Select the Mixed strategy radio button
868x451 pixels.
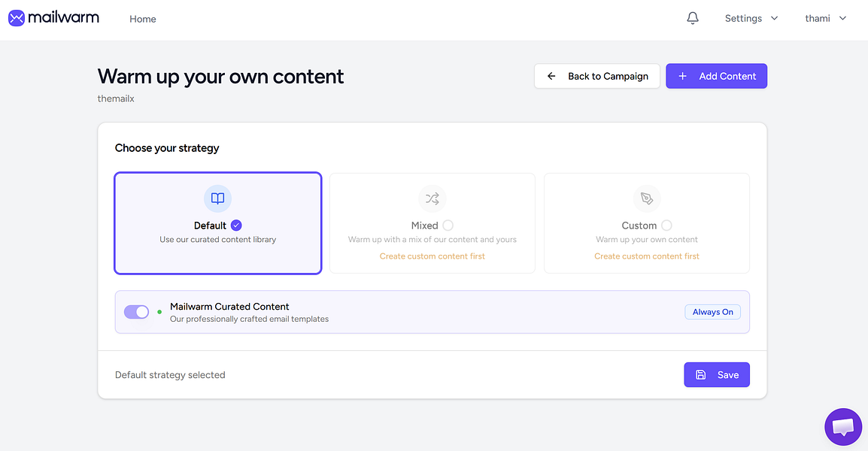(x=448, y=225)
